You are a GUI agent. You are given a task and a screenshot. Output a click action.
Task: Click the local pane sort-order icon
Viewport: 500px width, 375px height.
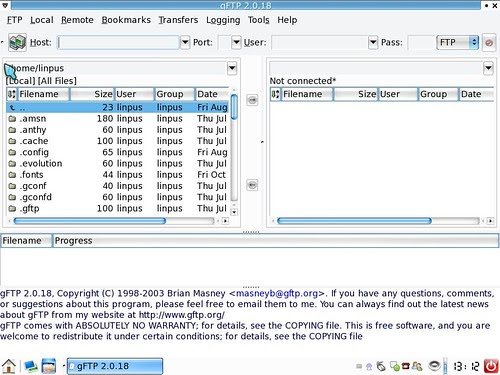click(x=12, y=94)
